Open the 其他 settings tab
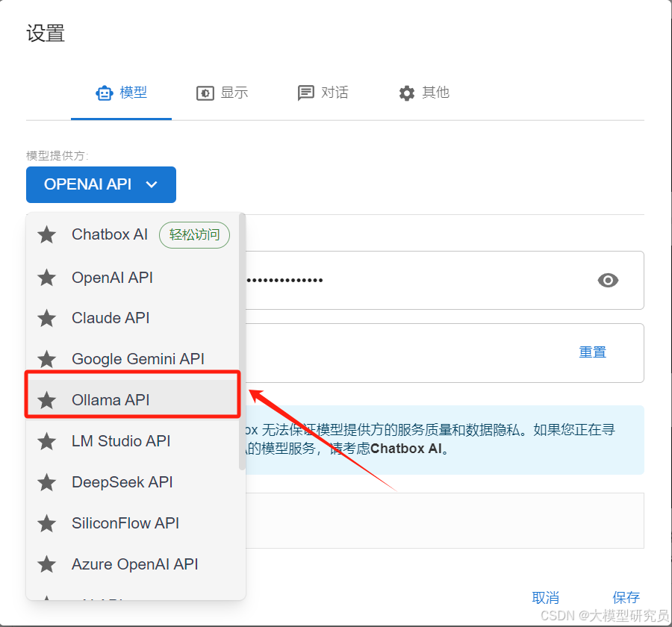Image resolution: width=672 pixels, height=627 pixels. pyautogui.click(x=423, y=93)
